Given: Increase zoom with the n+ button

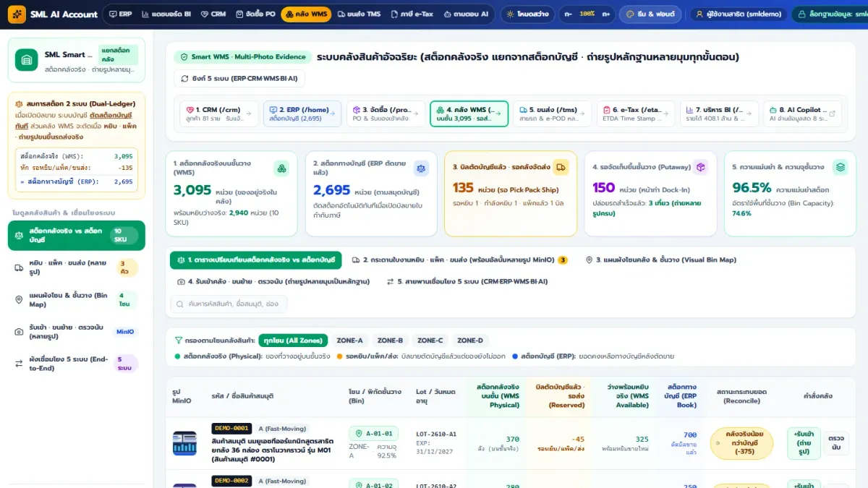Looking at the screenshot, I should point(606,14).
